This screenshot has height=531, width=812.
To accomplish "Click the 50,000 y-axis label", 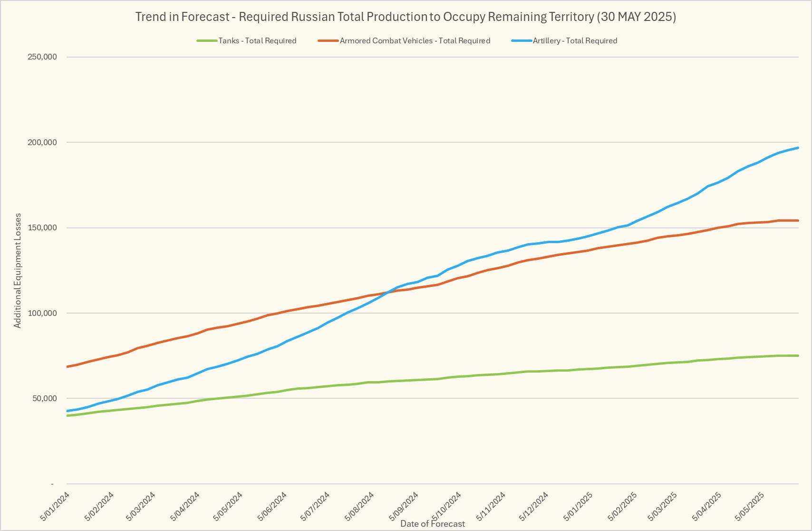I will pyautogui.click(x=46, y=399).
